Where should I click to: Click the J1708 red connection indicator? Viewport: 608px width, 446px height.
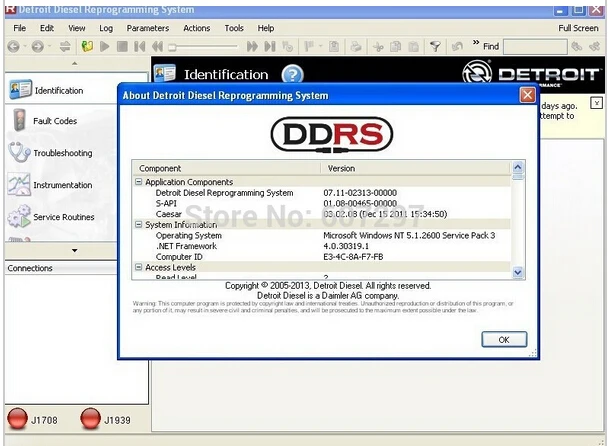coord(19,419)
